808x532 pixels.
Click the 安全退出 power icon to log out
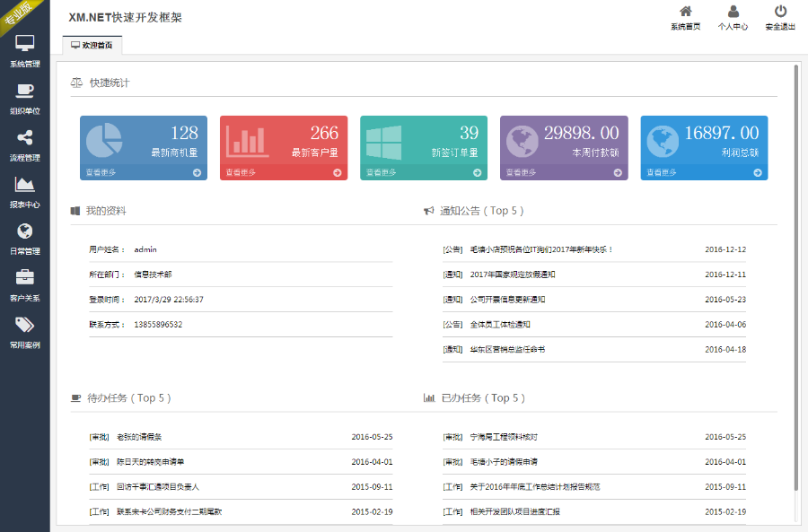point(780,14)
